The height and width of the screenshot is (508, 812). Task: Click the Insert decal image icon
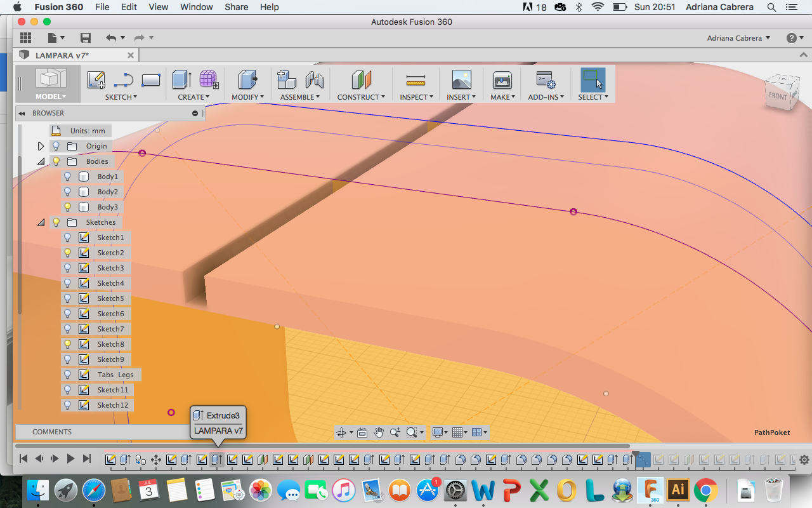coord(461,79)
